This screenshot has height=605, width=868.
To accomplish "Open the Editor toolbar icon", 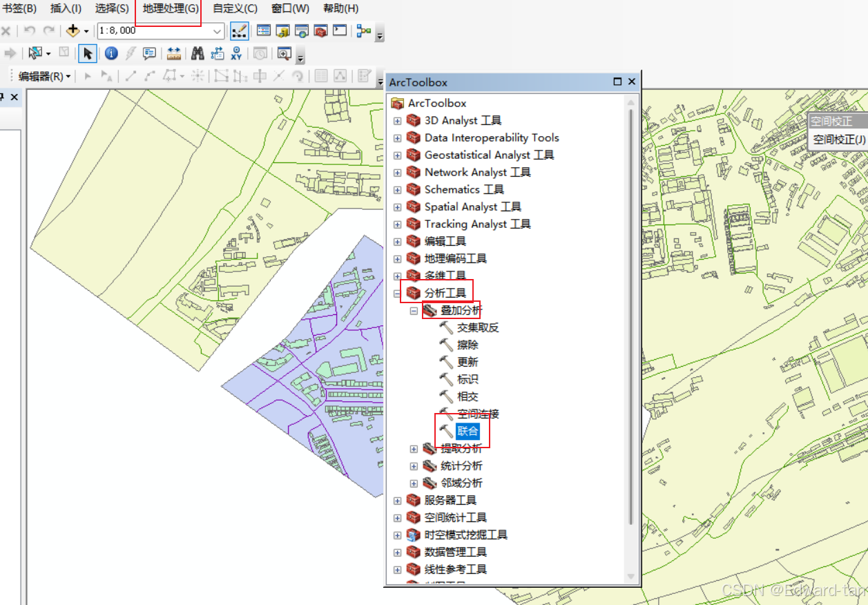I will (240, 31).
